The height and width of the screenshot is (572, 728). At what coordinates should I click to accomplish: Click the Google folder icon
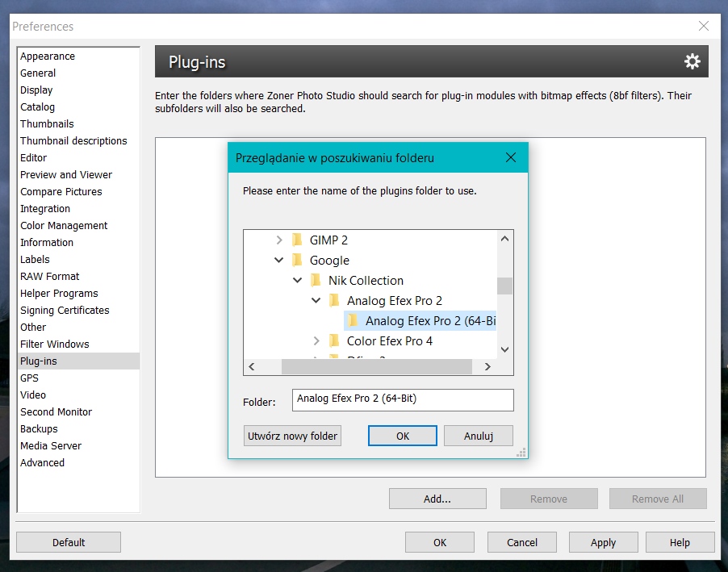click(297, 260)
